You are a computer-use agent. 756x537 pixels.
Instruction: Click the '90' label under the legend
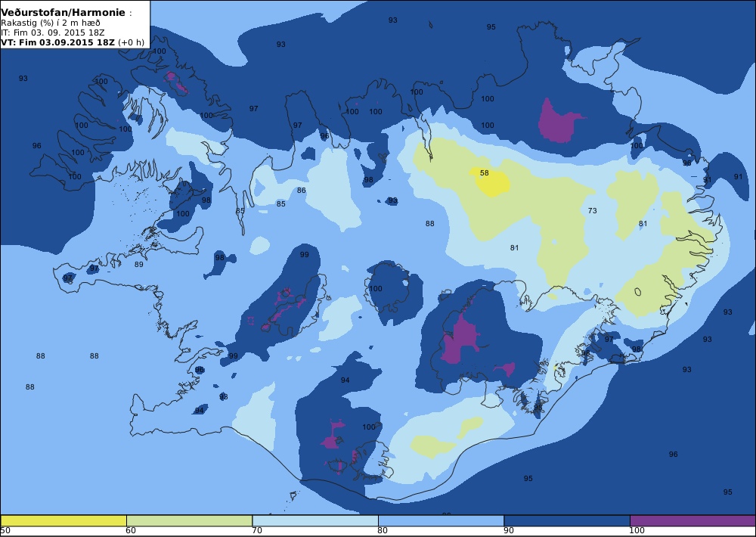click(508, 531)
